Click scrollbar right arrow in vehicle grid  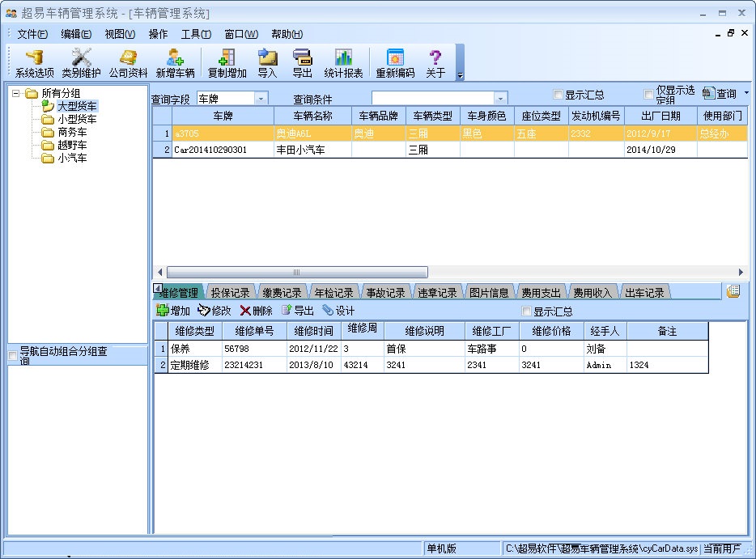(x=741, y=273)
